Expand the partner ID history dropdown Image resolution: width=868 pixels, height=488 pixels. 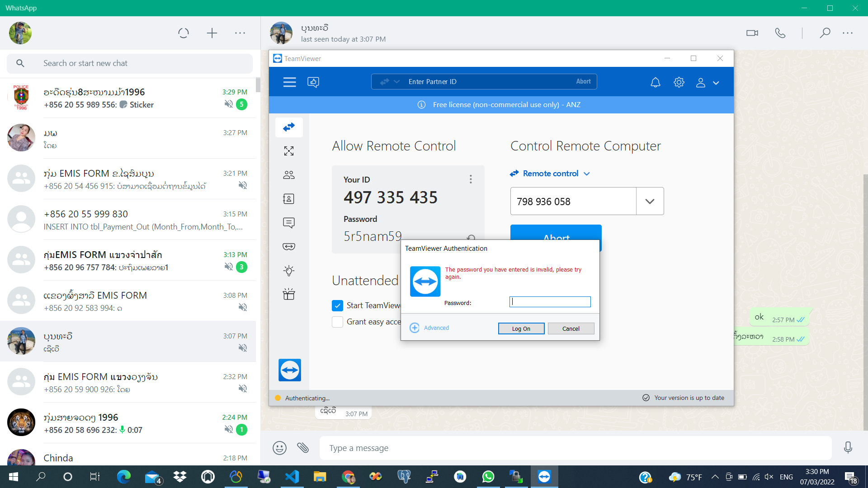pyautogui.click(x=650, y=202)
